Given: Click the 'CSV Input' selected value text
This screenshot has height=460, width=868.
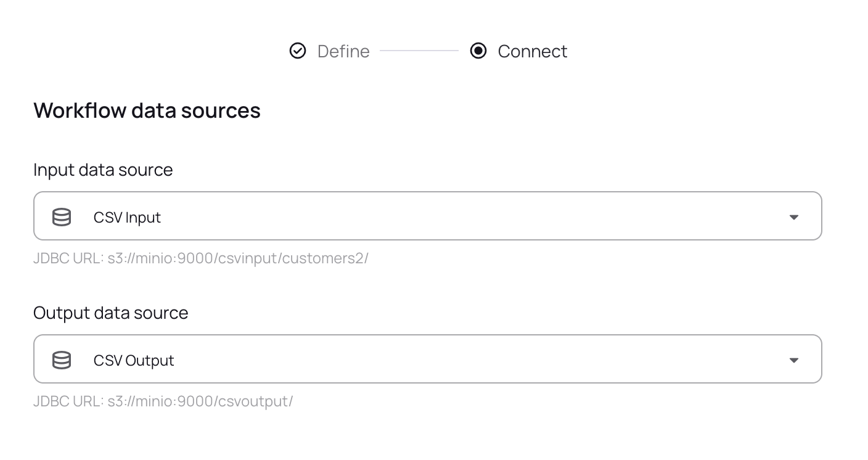Looking at the screenshot, I should pos(127,218).
